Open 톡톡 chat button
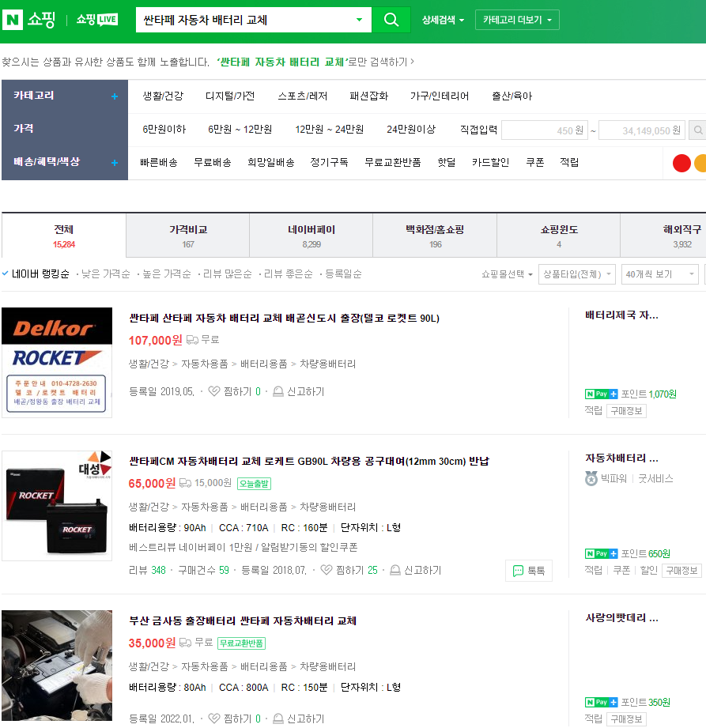The width and height of the screenshot is (706, 728). point(529,571)
